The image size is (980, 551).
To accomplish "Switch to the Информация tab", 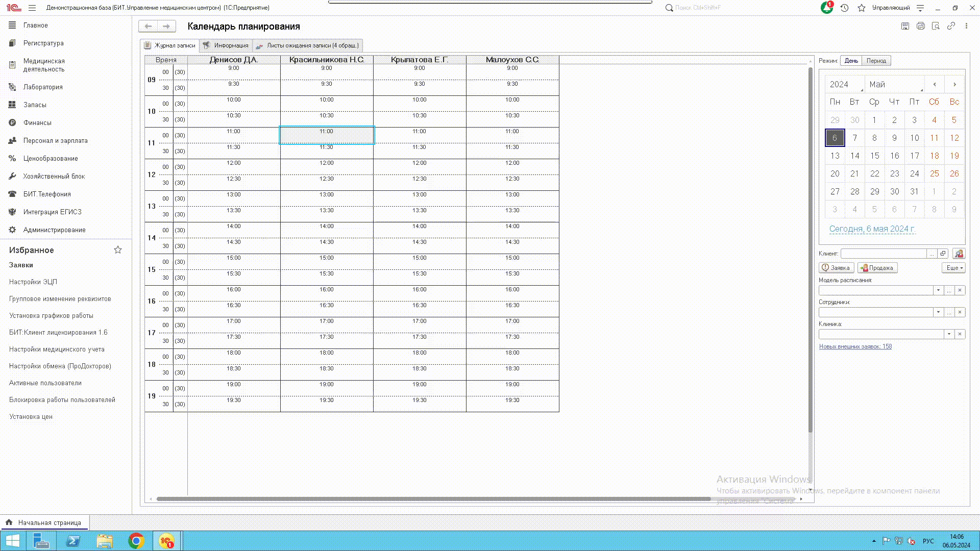I will [226, 45].
